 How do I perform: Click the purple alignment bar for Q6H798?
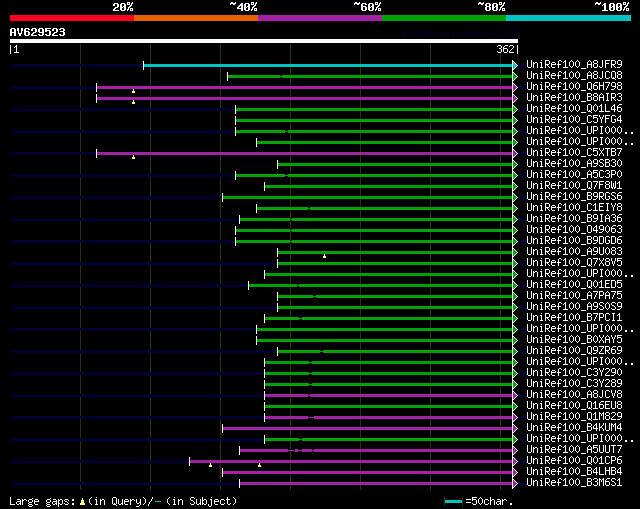(x=304, y=87)
